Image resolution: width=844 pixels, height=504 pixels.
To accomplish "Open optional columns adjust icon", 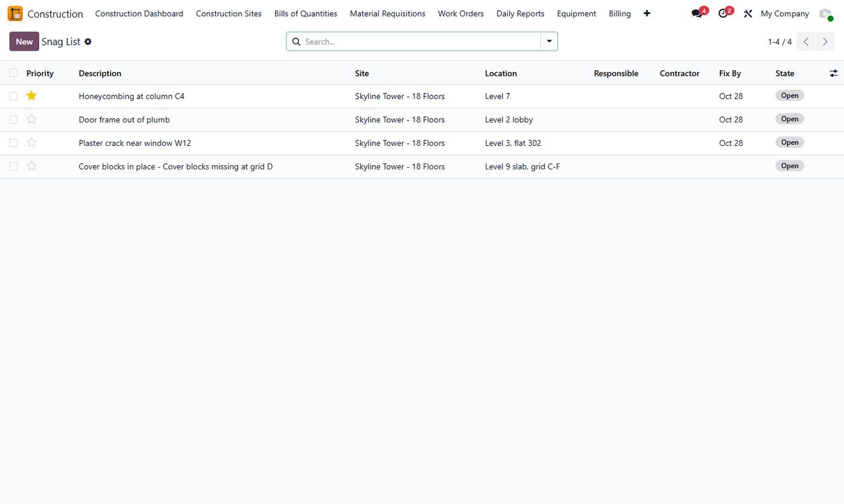I will tap(834, 73).
